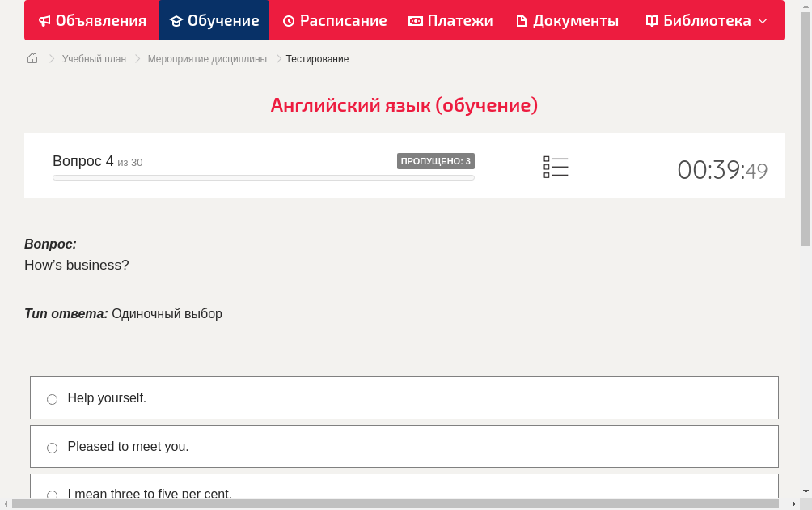Click the document icon beside Документы

tap(522, 21)
